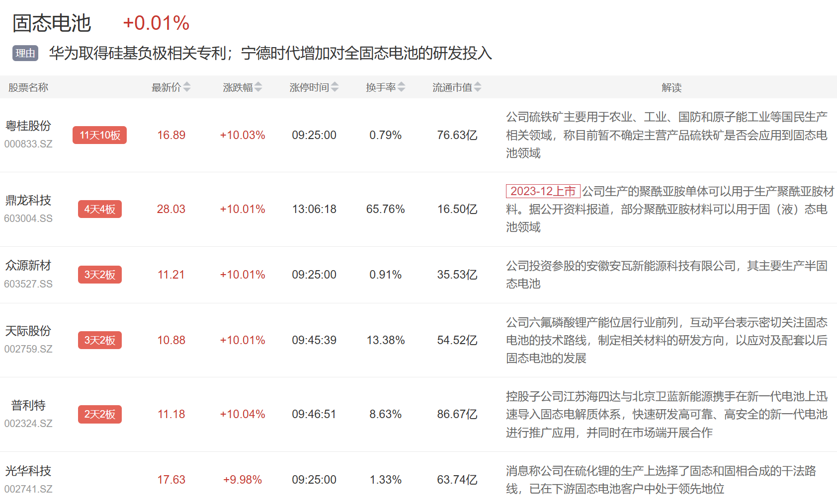This screenshot has height=504, width=837.
Task: Click the 3天2板 badge for 众源新材
Action: pos(99,275)
